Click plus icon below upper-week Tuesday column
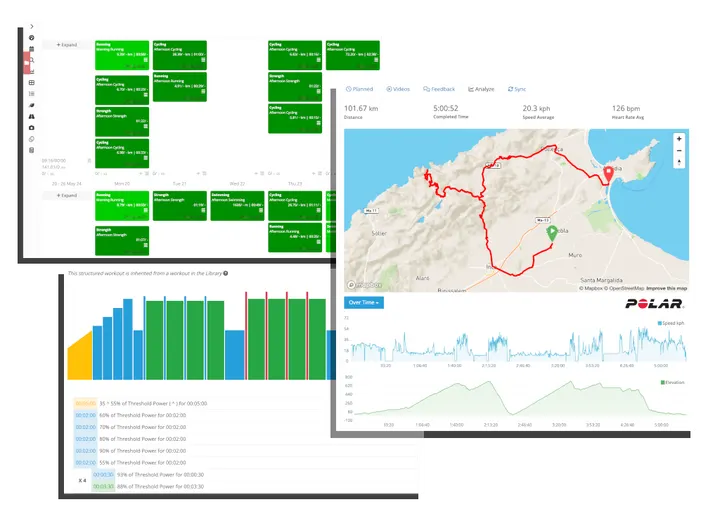The image size is (720, 528). click(199, 174)
